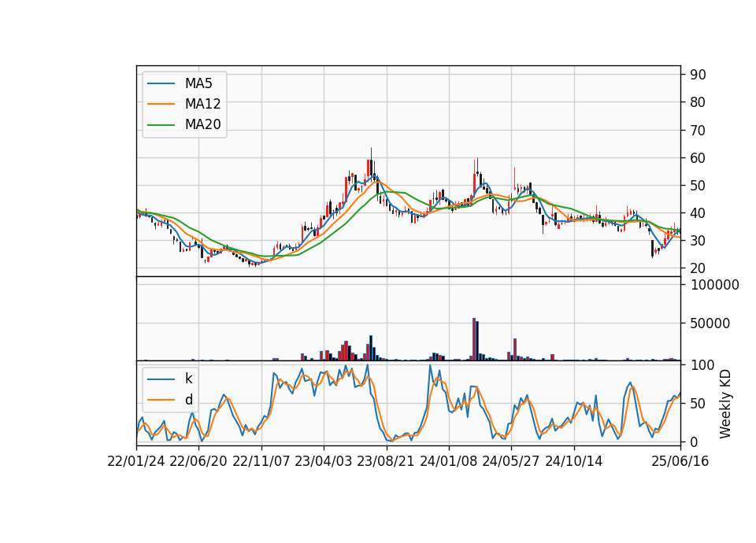
Task: Click the 22/11/07 date tick label
Action: pyautogui.click(x=261, y=461)
